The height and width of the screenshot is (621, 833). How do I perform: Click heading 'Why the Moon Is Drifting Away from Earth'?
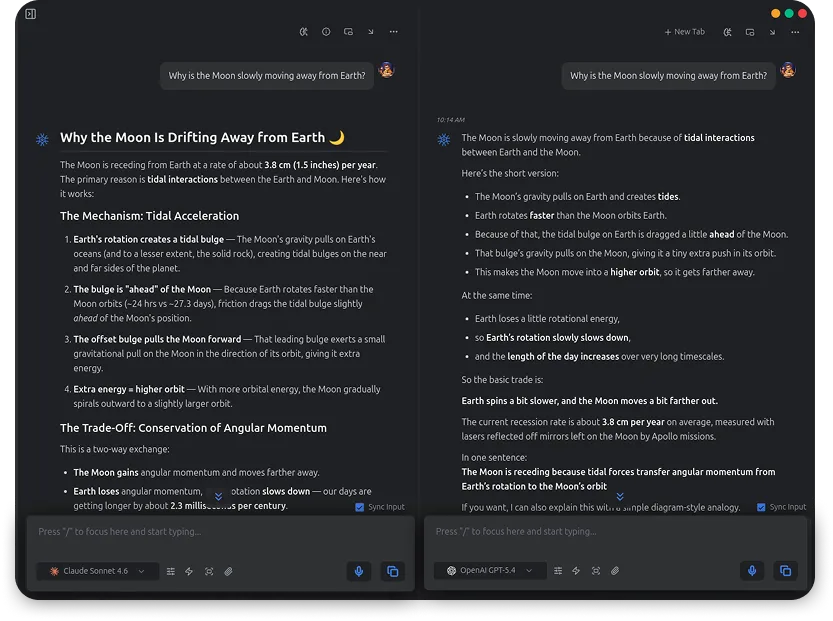click(x=202, y=138)
